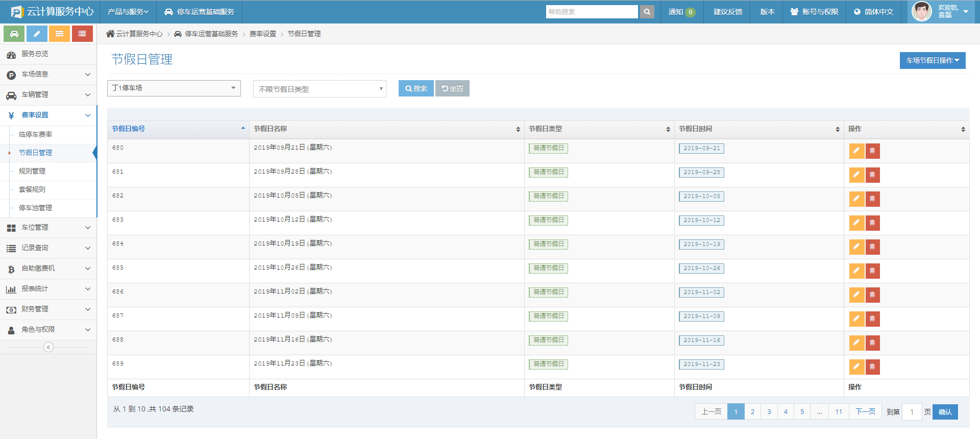
Task: Click the green car shortcut icon
Action: pos(14,34)
